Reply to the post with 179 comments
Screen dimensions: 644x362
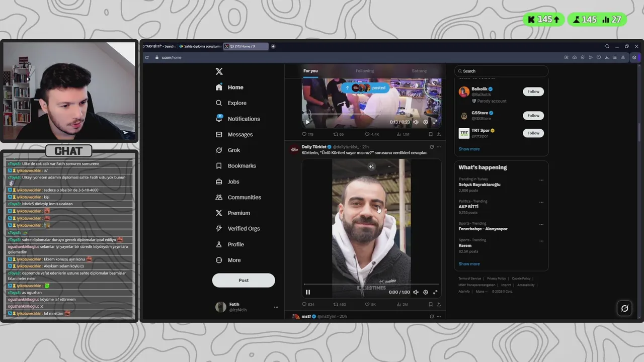304,134
